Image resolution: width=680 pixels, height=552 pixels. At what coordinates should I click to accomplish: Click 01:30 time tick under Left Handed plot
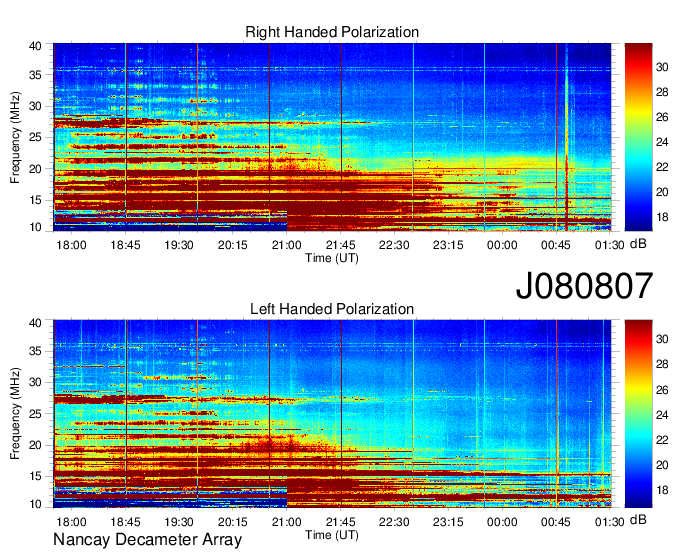pos(610,522)
